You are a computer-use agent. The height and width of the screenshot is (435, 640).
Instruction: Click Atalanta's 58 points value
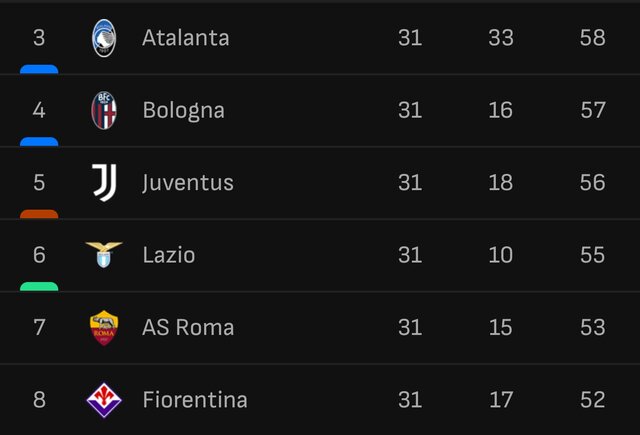[593, 38]
